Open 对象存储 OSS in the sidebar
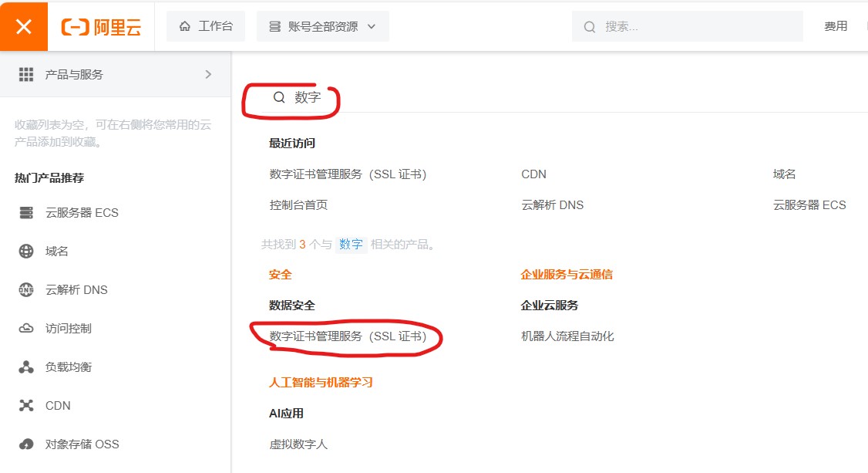This screenshot has height=473, width=868. (82, 444)
